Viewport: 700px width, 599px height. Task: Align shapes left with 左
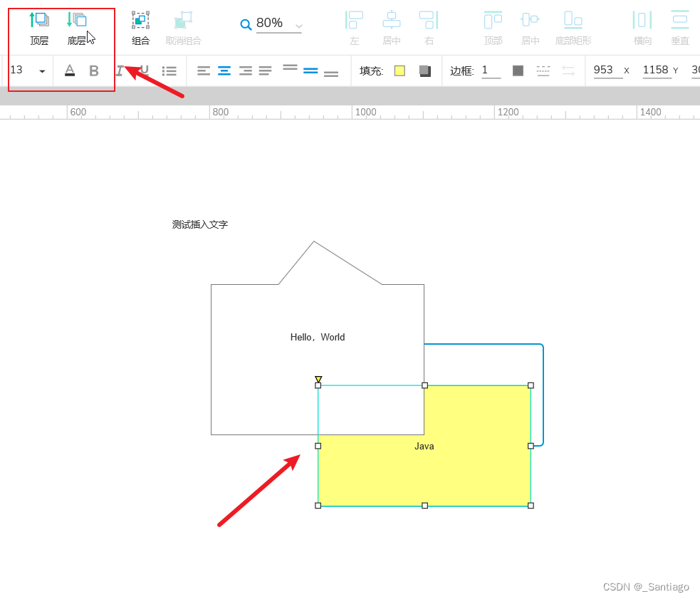coord(355,28)
